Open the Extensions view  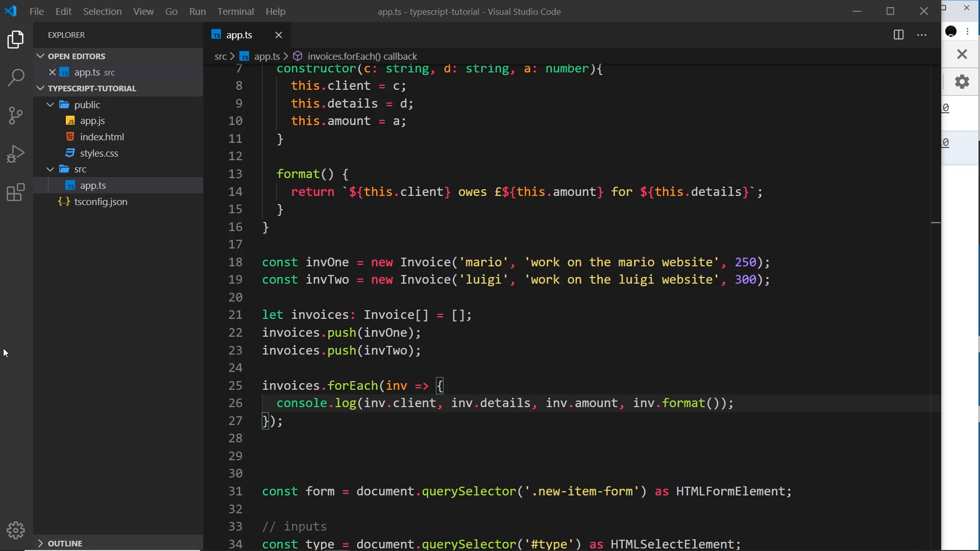pos(16,192)
